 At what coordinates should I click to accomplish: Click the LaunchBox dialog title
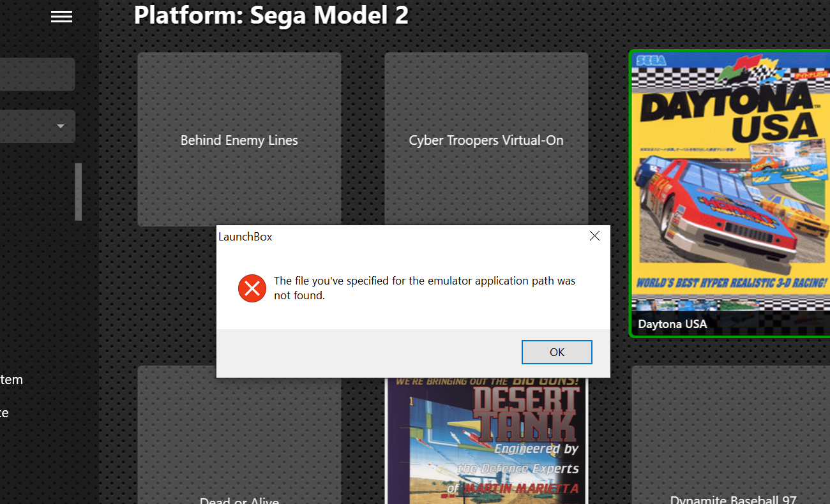[x=245, y=237]
